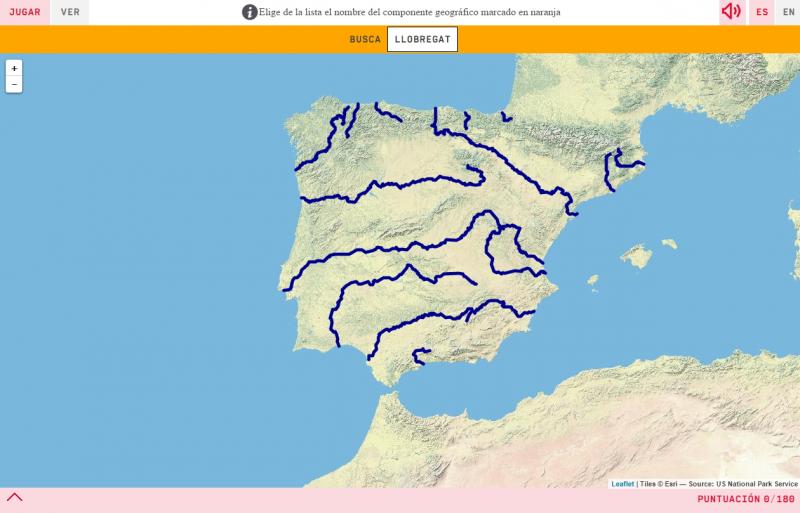The width and height of the screenshot is (800, 513).
Task: Mute the sound with the speaker icon
Action: point(731,12)
